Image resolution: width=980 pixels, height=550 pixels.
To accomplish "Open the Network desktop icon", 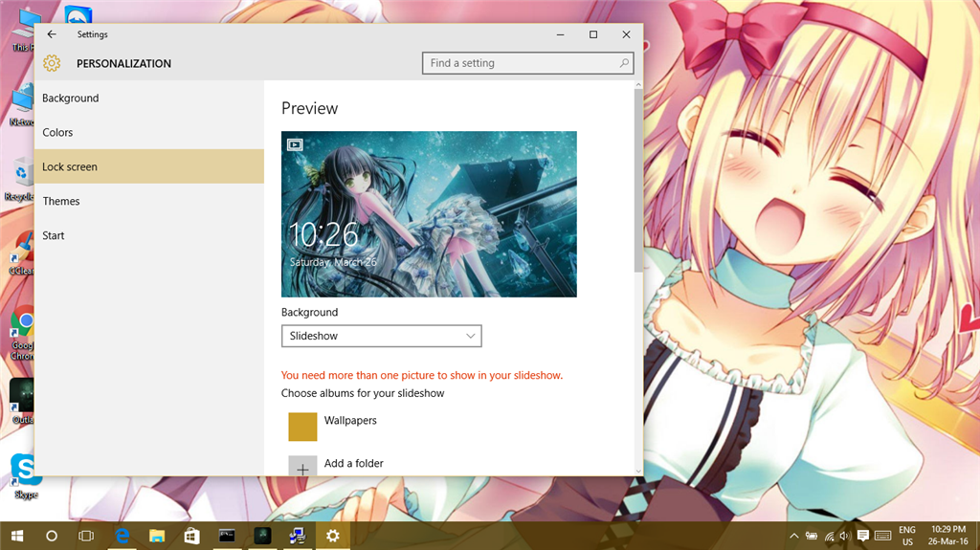I will (22, 104).
